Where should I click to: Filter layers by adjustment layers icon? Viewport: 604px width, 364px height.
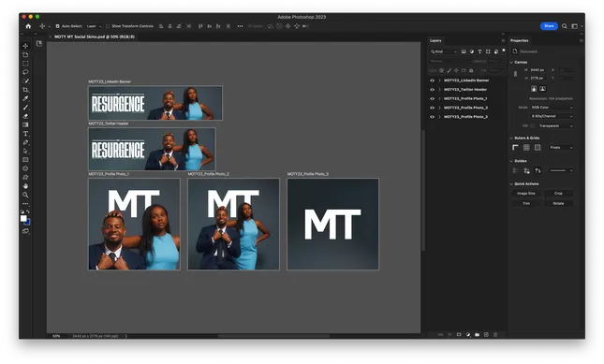[x=472, y=51]
